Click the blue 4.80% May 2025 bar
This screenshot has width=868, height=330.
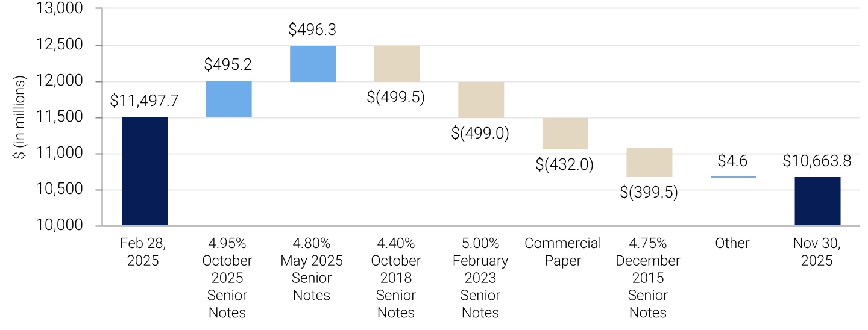click(x=313, y=63)
